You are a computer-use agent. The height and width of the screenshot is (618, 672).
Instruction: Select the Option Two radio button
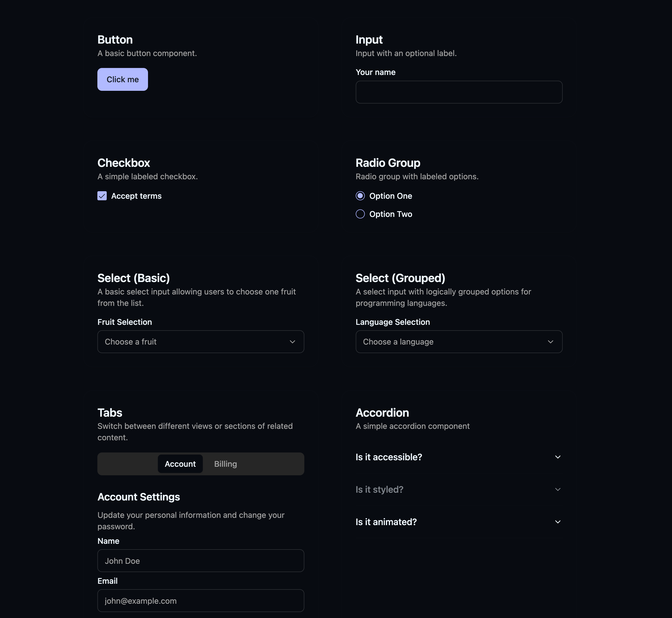tap(360, 214)
